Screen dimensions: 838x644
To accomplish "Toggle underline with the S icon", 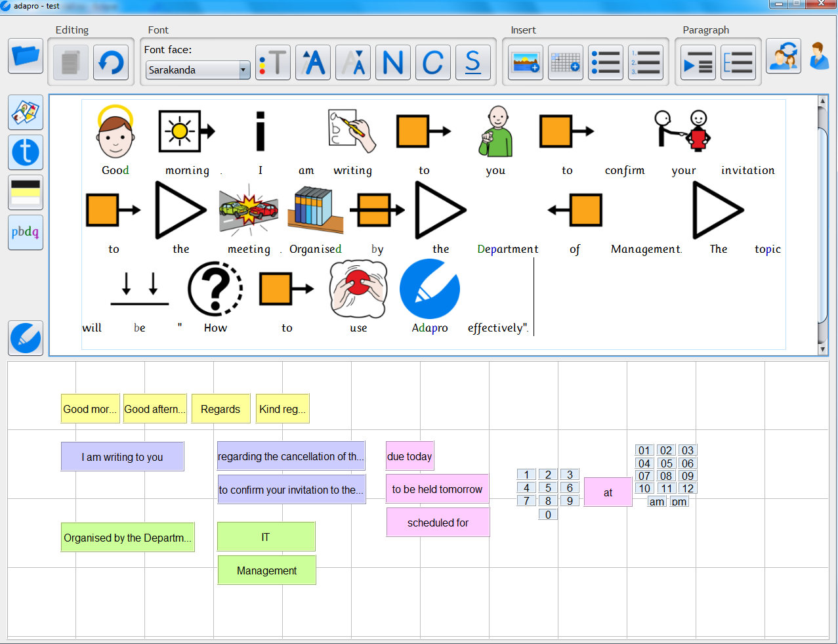I will (473, 63).
